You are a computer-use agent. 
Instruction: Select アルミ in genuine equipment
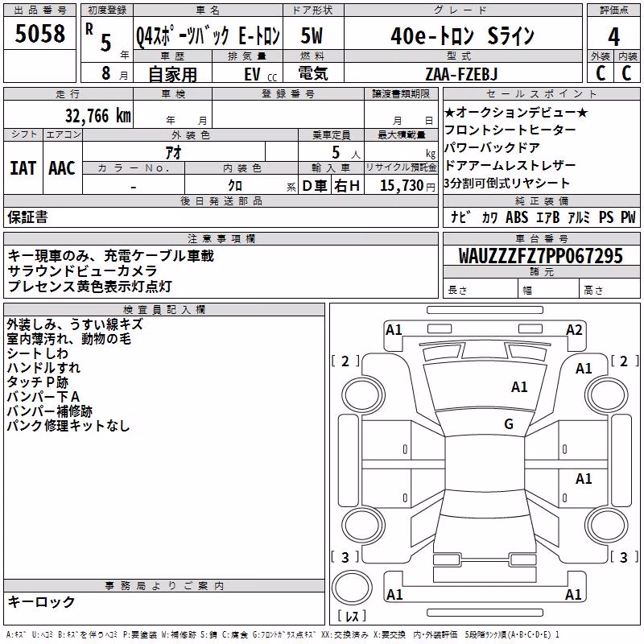(x=579, y=217)
